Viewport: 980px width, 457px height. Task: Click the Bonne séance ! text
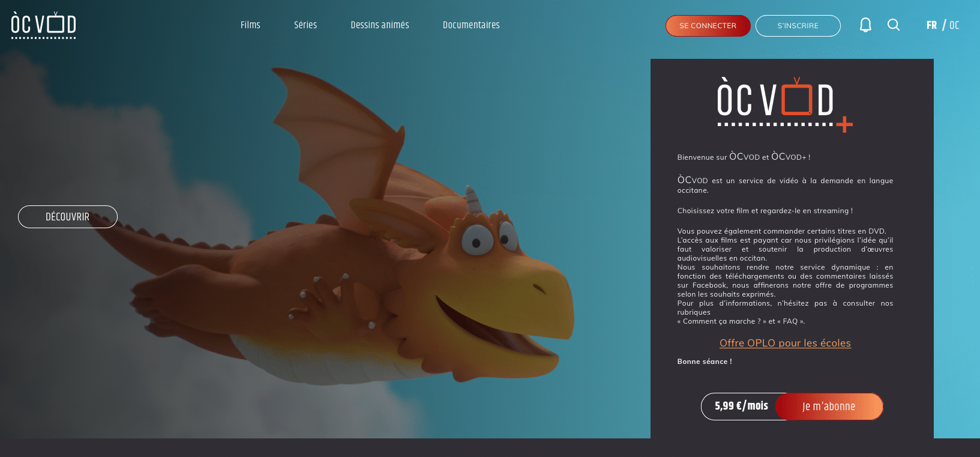point(705,362)
